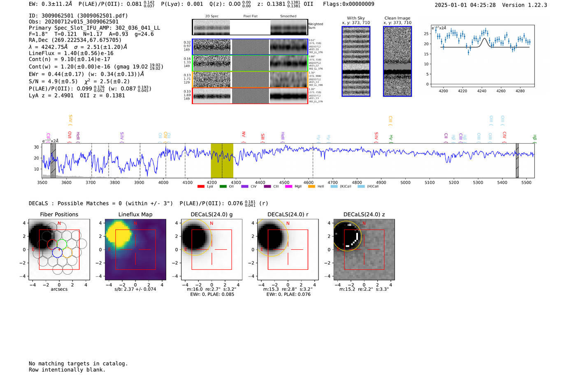Image resolution: width=576 pixels, height=392 pixels.
Task: Click the red Lyα legend swatch
Action: (x=201, y=186)
